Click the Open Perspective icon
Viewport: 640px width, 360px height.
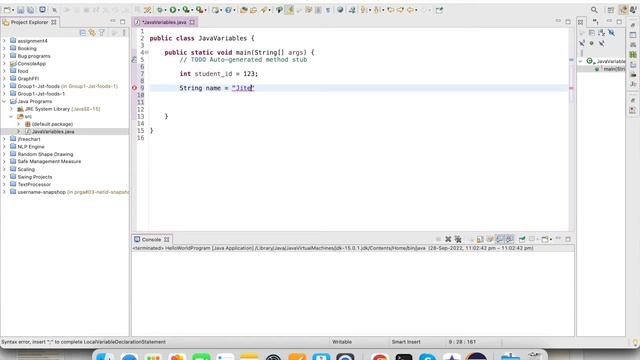click(611, 10)
